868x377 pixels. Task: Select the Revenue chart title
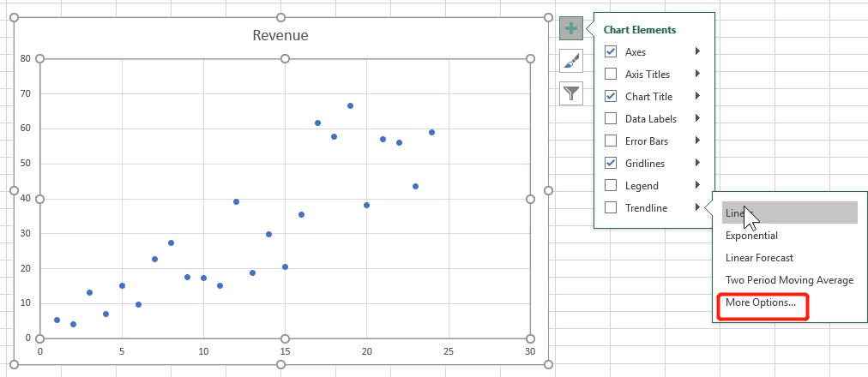[280, 35]
